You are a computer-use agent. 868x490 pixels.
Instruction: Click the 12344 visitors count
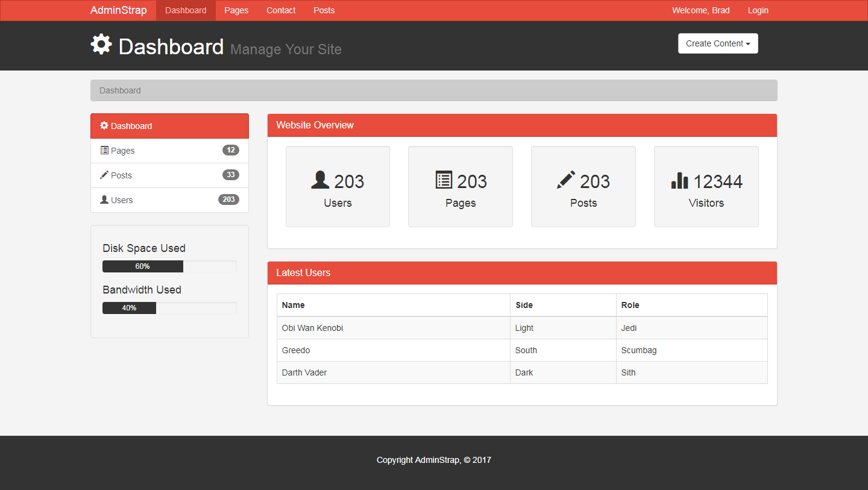[718, 181]
